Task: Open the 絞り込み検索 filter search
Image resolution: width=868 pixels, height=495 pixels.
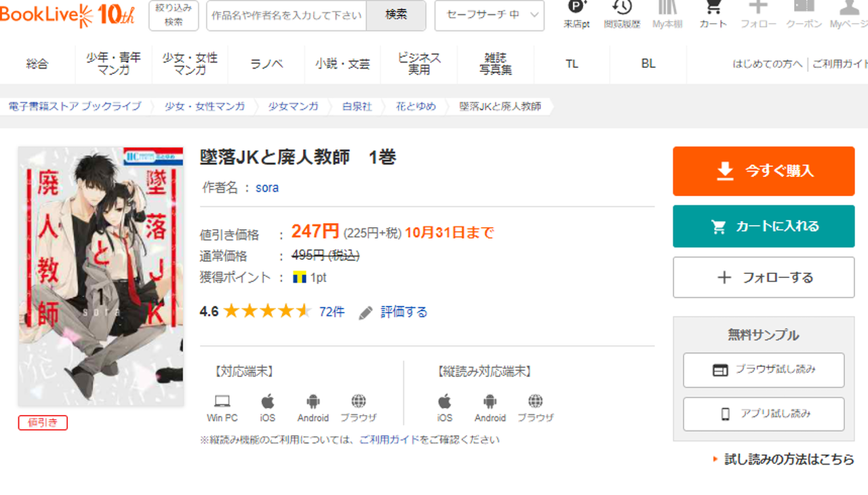Action: click(x=174, y=15)
